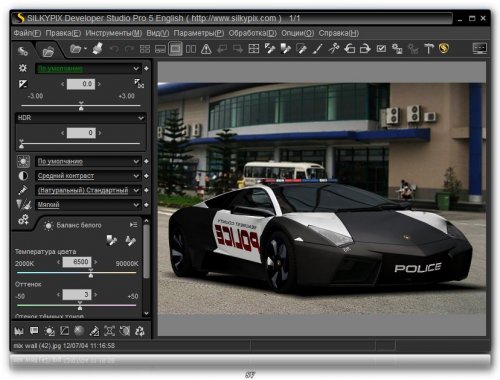Select the crop scissors tool

click(x=334, y=49)
